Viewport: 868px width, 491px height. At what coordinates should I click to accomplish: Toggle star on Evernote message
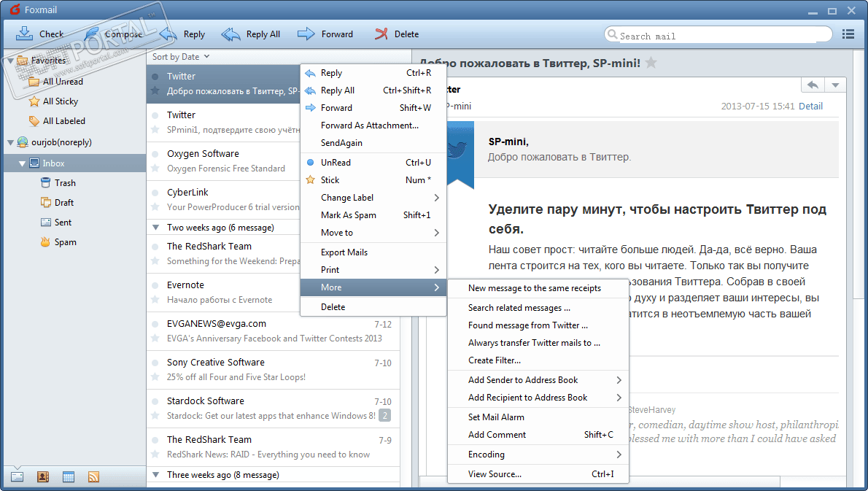point(155,299)
